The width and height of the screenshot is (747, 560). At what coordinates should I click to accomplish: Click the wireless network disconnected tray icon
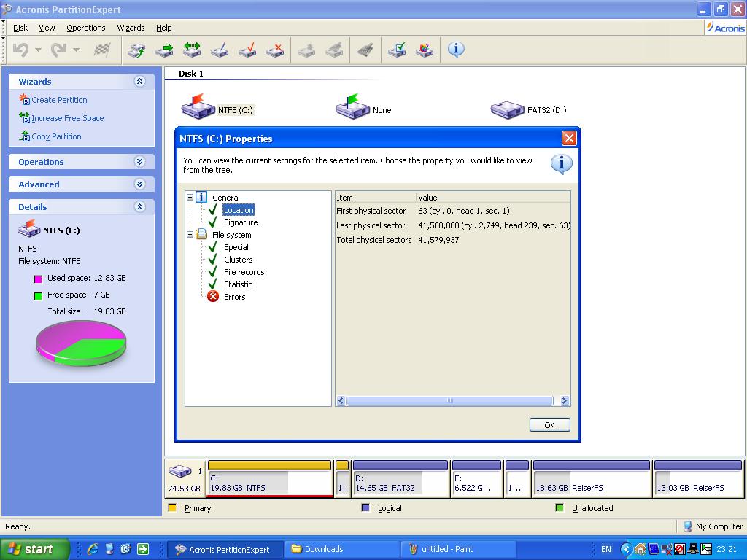(x=667, y=549)
